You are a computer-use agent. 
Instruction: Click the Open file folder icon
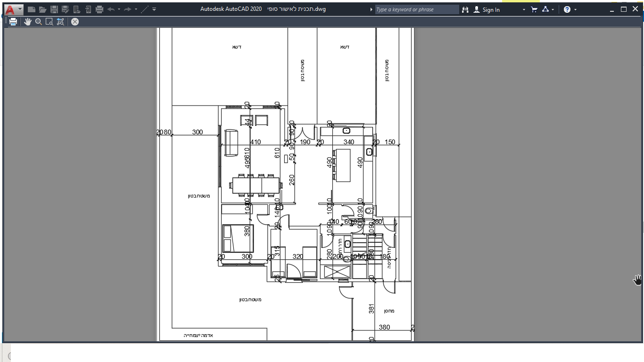[43, 9]
